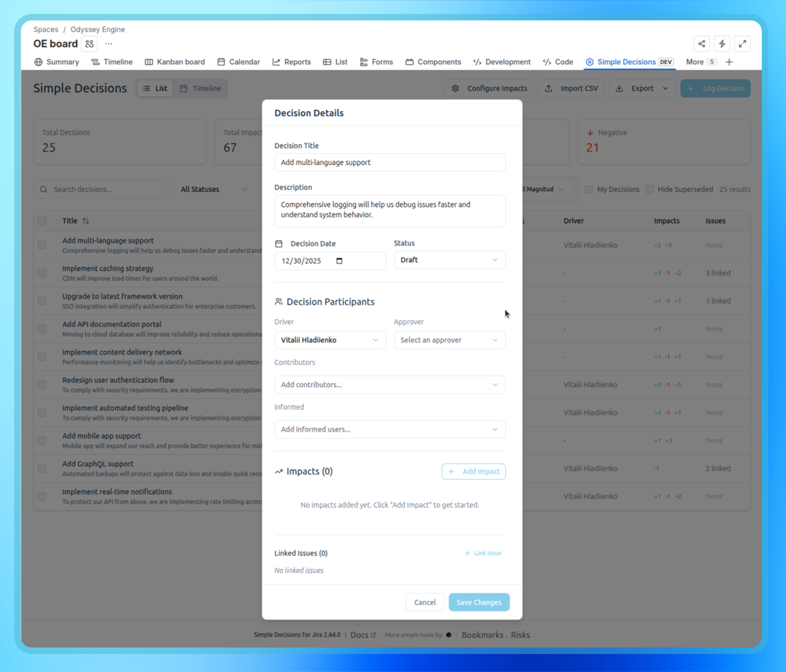
Task: Open the Select an approver dropdown
Action: coord(449,340)
